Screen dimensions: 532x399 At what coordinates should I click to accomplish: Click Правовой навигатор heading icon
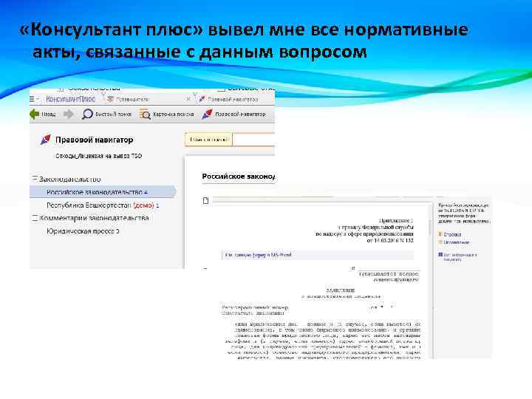click(46, 140)
